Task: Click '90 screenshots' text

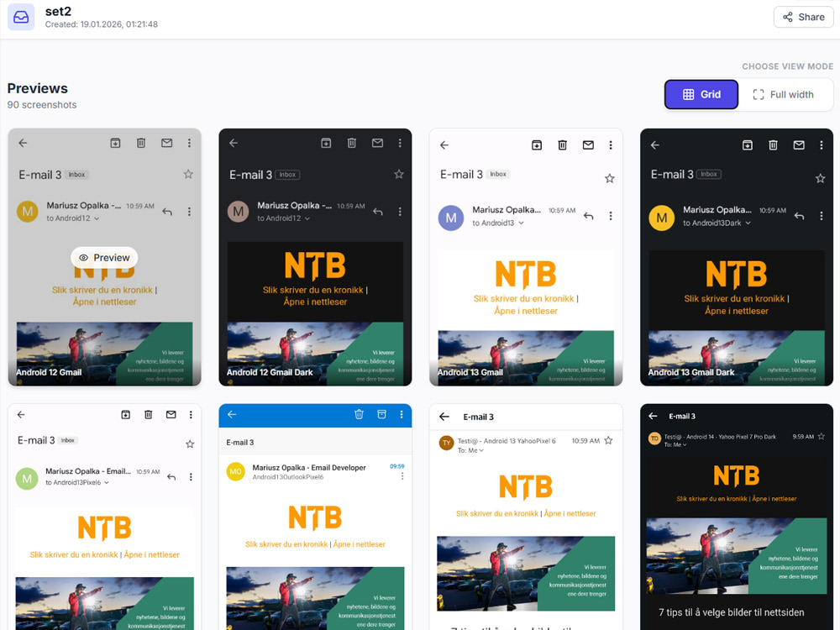Action: (42, 105)
